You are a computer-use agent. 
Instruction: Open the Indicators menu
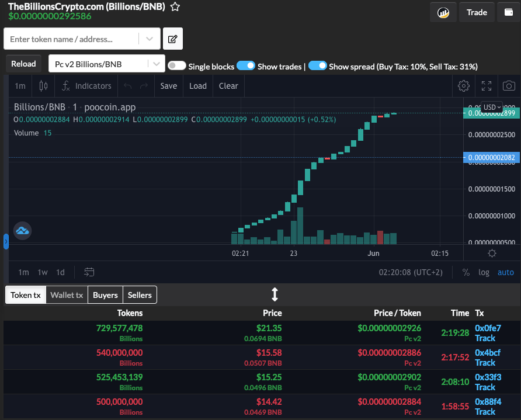point(86,86)
